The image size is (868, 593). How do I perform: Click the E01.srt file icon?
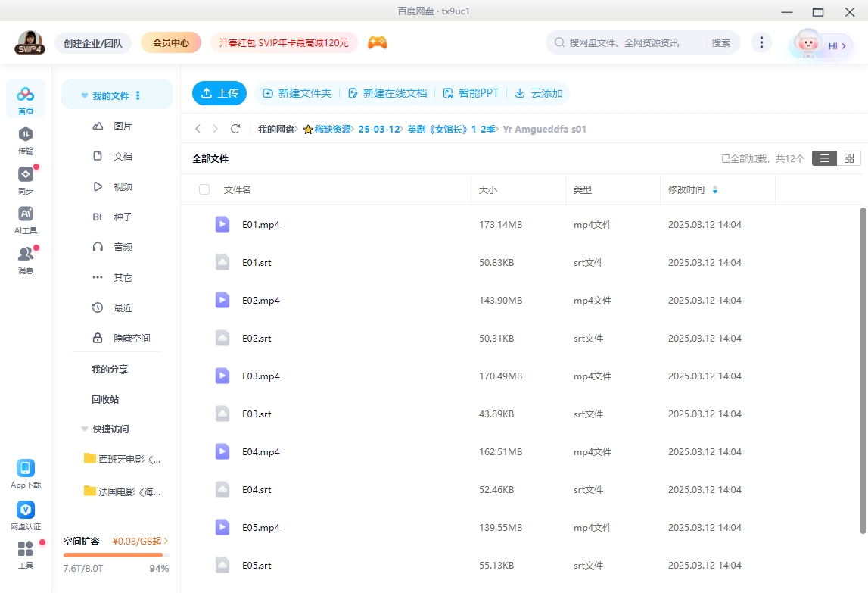pos(222,262)
